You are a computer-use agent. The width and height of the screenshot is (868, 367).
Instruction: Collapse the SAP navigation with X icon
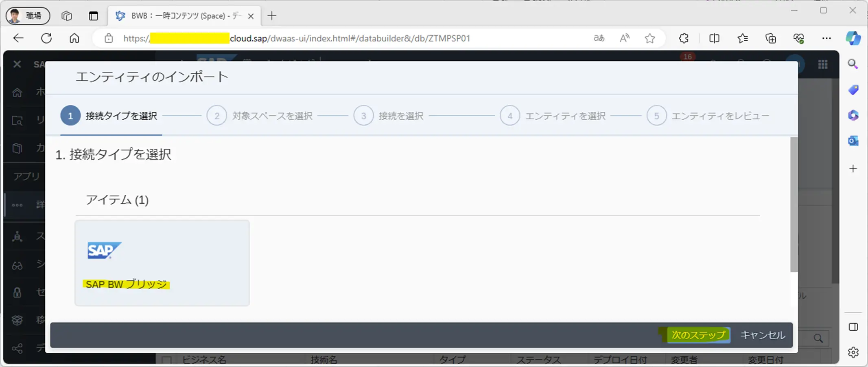point(17,64)
